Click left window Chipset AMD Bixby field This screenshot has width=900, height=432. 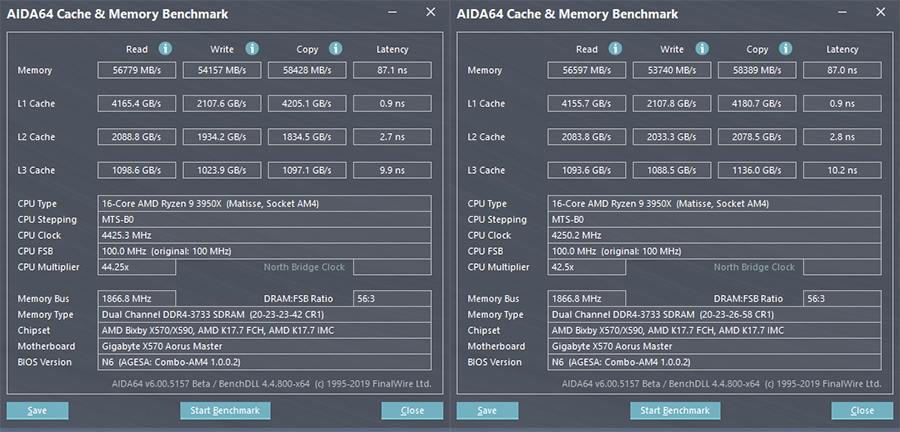pyautogui.click(x=265, y=330)
